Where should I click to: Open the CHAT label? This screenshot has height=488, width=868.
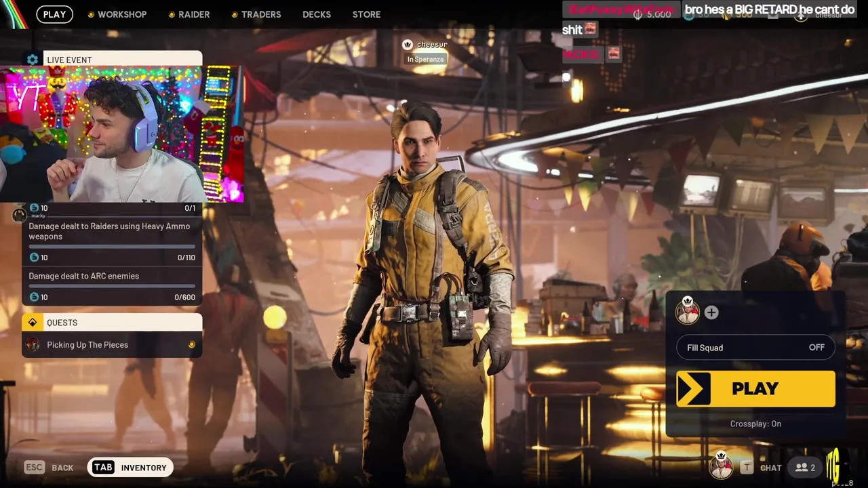(771, 468)
